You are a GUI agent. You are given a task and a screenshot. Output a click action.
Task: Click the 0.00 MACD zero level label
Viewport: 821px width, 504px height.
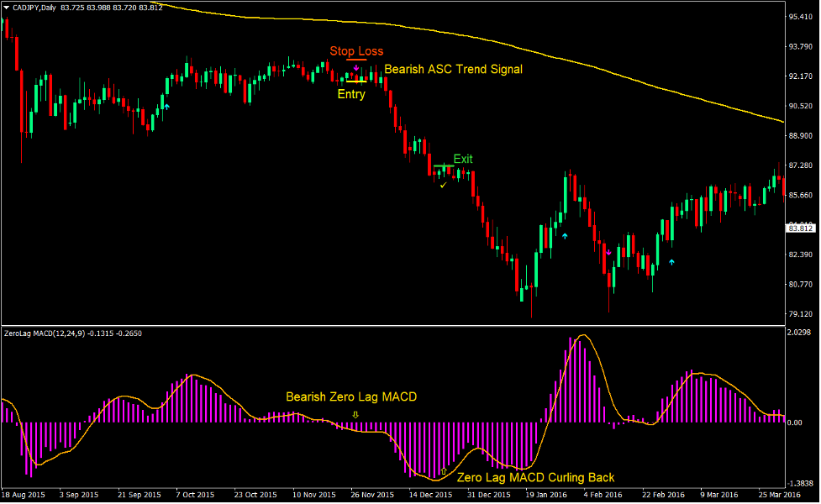point(795,423)
